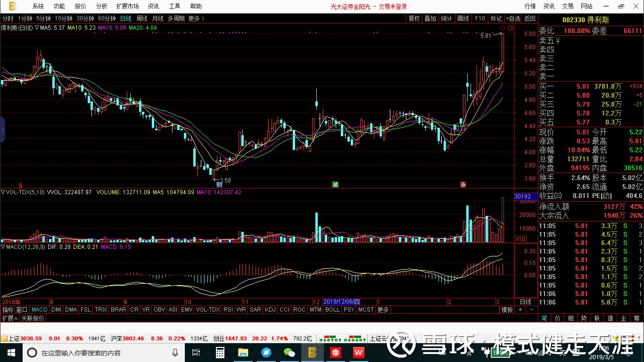
Task: Select the 日线 daily period
Action: [x=126, y=18]
